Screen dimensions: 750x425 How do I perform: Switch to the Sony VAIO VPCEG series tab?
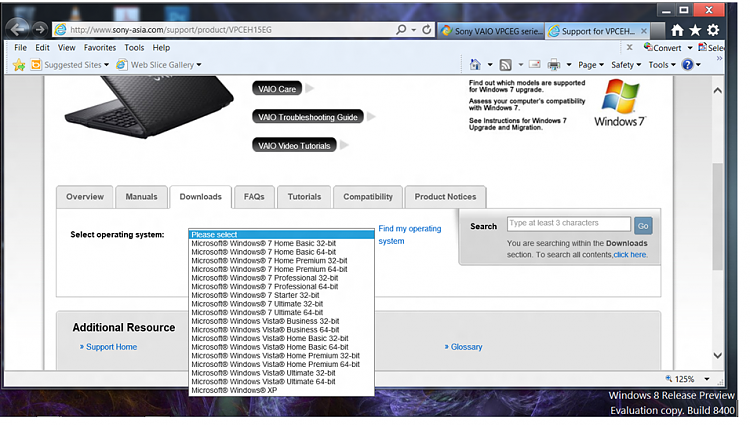coord(491,31)
